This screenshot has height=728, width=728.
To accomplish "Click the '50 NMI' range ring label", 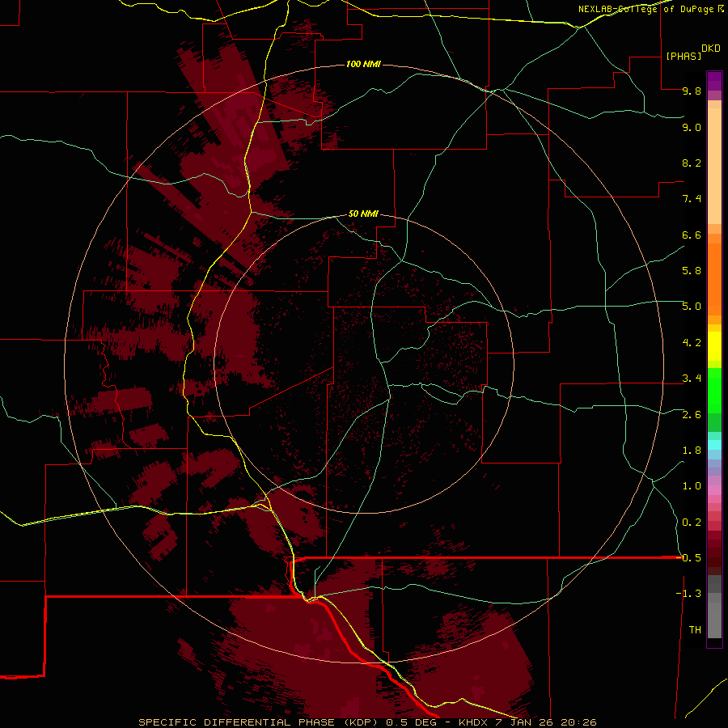I will [x=363, y=214].
